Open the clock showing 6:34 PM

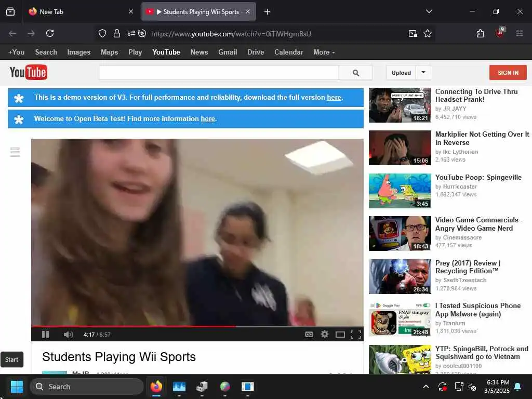(x=497, y=387)
